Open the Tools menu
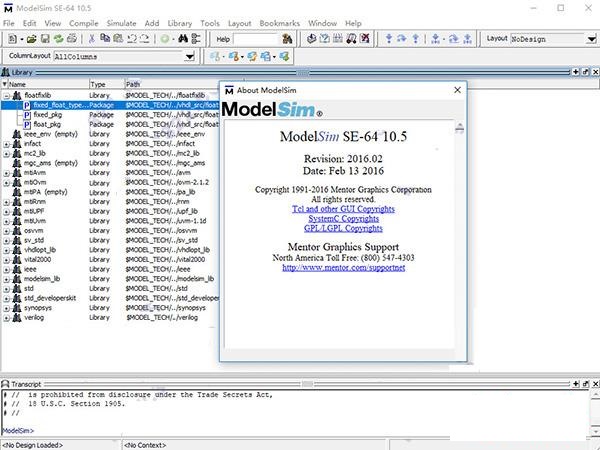The height and width of the screenshot is (450, 600). pos(210,23)
